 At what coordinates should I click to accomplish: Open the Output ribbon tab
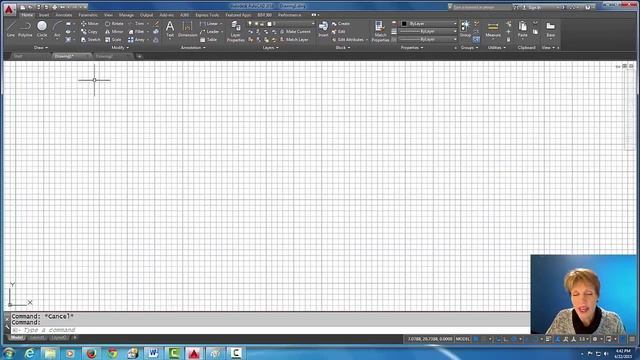(147, 15)
